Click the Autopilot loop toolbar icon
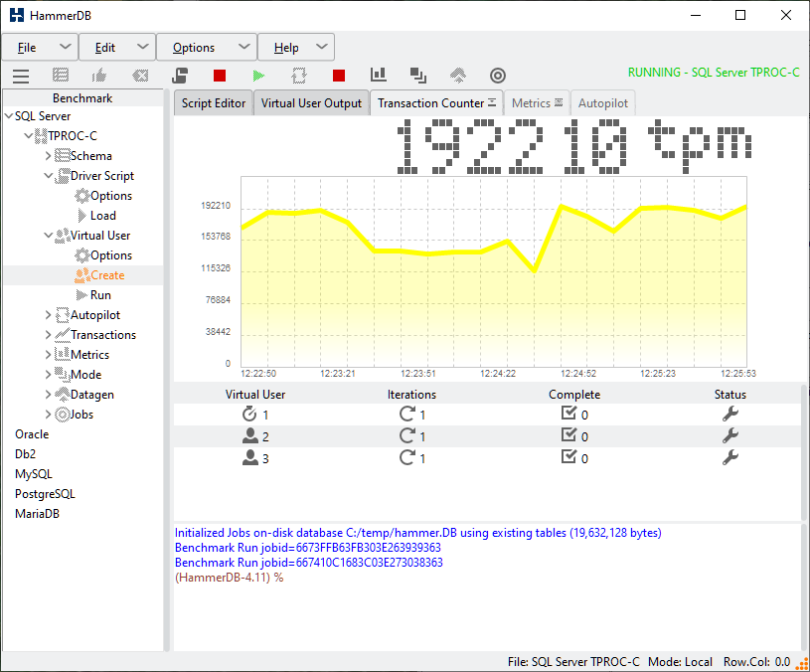Screen dimensions: 810x672 coord(298,76)
